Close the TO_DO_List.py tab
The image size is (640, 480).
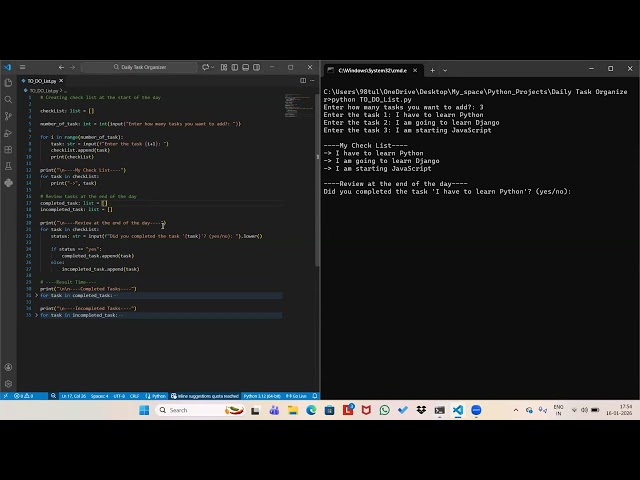click(61, 81)
